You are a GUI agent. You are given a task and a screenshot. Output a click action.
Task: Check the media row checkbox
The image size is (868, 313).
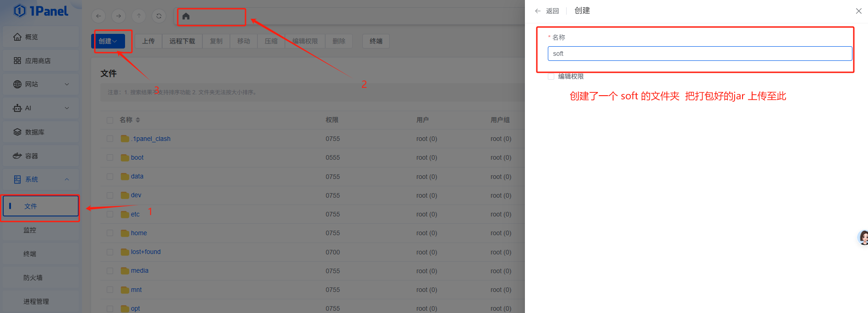point(110,270)
